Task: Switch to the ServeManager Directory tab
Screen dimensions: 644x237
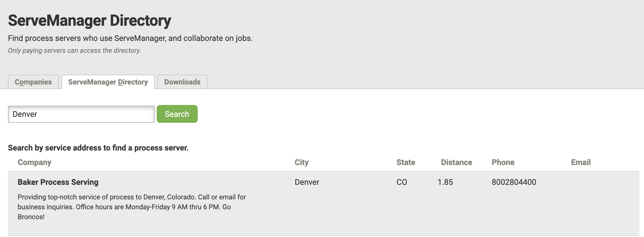Action: pos(108,82)
